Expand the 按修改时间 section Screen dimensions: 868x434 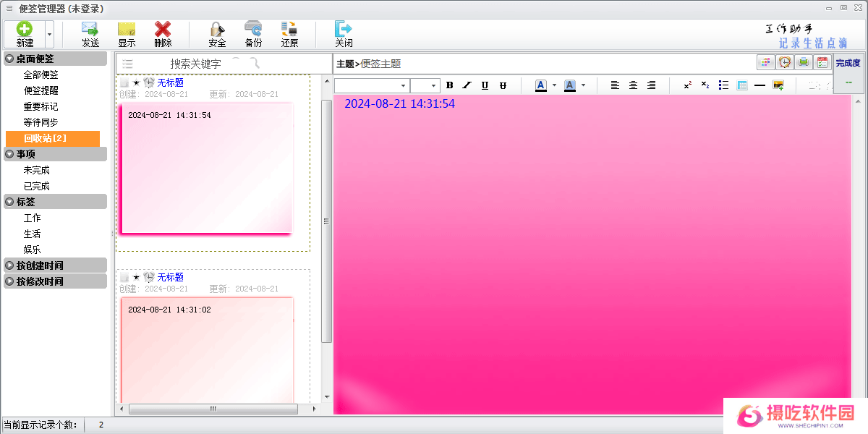[x=9, y=281]
